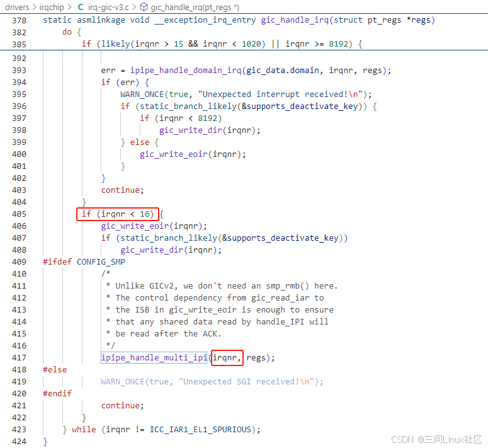This screenshot has height=448, width=488.
Task: Click the comment line 'Unlike GICv2, we don't need'
Action: click(222, 286)
